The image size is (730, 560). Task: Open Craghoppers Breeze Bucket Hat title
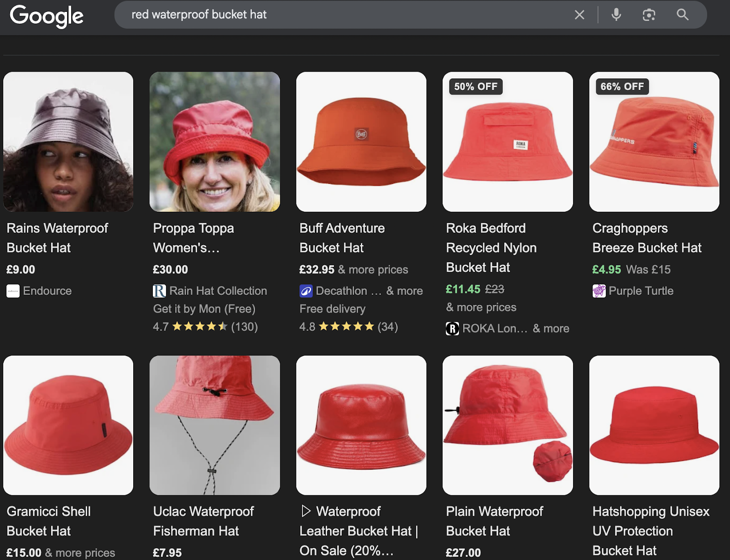coord(647,238)
